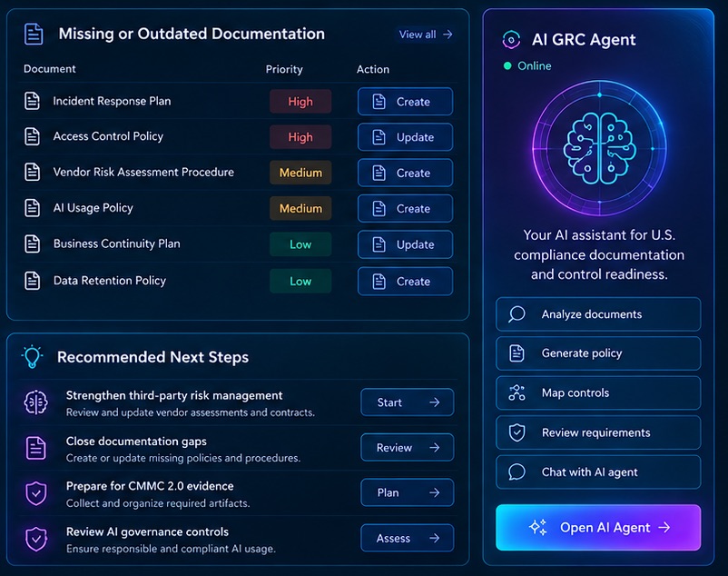The image size is (728, 576).
Task: Click the document icon beside Vendor Risk Assessment Procedure
Action: (32, 172)
